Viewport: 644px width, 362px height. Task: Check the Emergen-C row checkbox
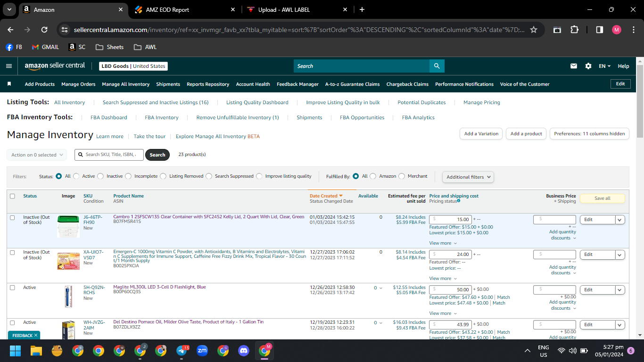[12, 252]
